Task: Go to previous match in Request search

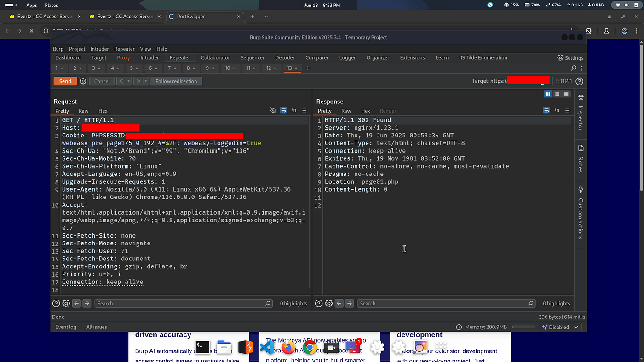Action: pos(76,303)
